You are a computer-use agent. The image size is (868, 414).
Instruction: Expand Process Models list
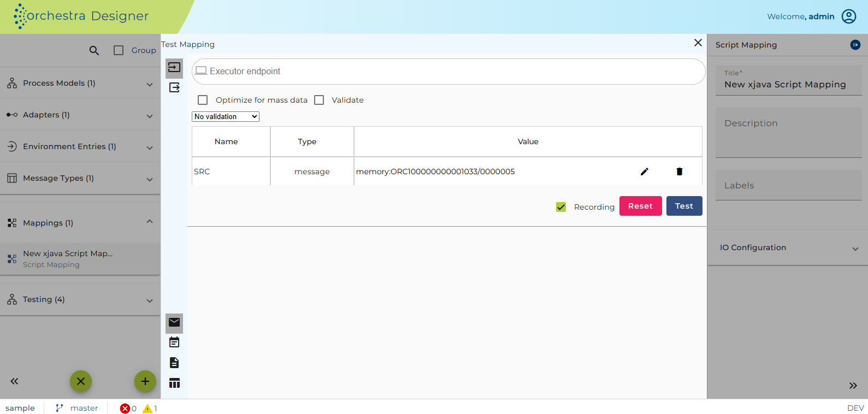(80, 83)
